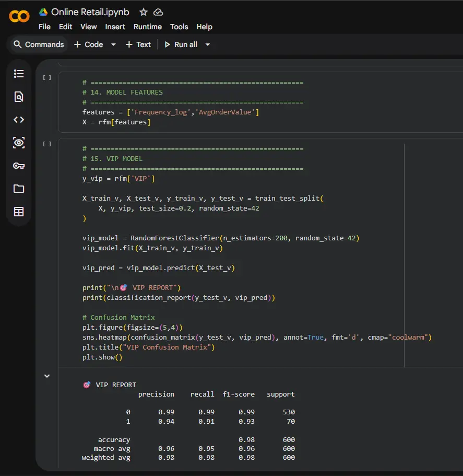Click the Colab logo icon
Screen dimensions: 463x476
[19, 16]
